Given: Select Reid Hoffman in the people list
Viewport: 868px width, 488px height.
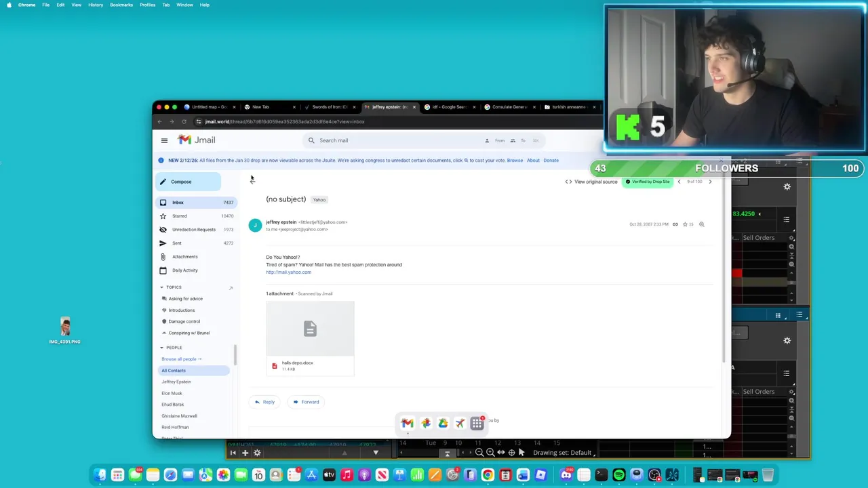Looking at the screenshot, I should coord(175,427).
